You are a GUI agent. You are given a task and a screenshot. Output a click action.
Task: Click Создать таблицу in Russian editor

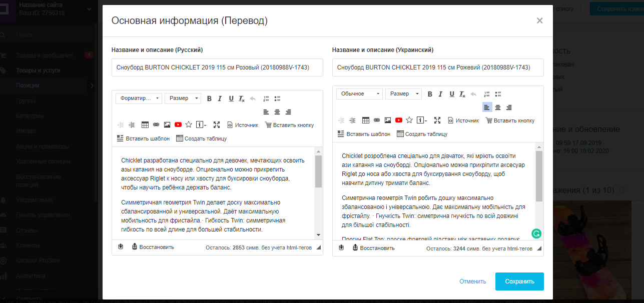click(202, 138)
